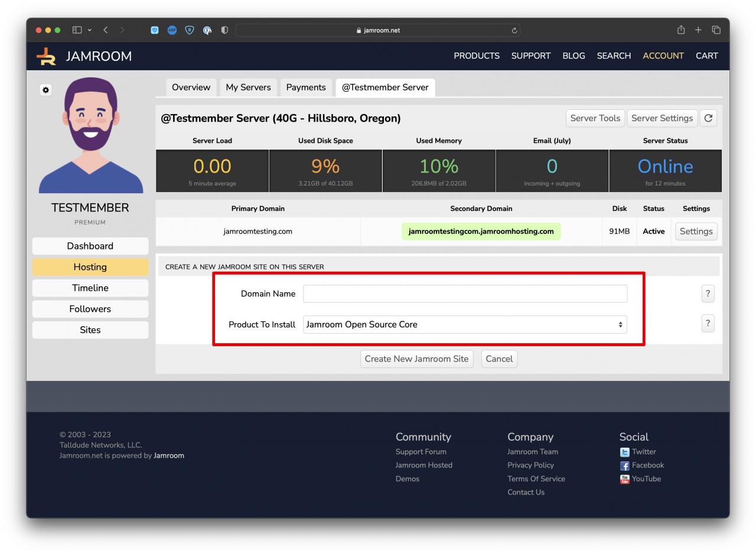
Task: Click the Cancel button
Action: click(499, 359)
